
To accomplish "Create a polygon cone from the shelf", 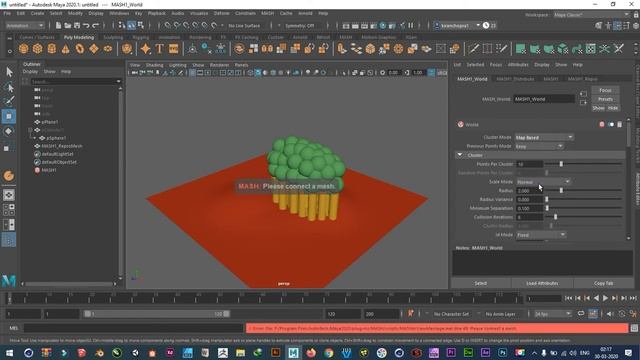I will coord(65,49).
